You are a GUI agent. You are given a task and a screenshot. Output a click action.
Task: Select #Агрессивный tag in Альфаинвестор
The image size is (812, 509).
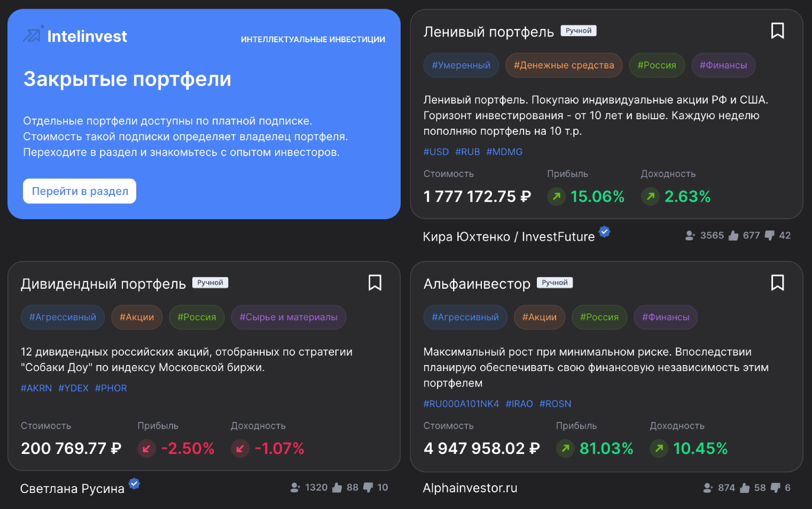coord(465,317)
